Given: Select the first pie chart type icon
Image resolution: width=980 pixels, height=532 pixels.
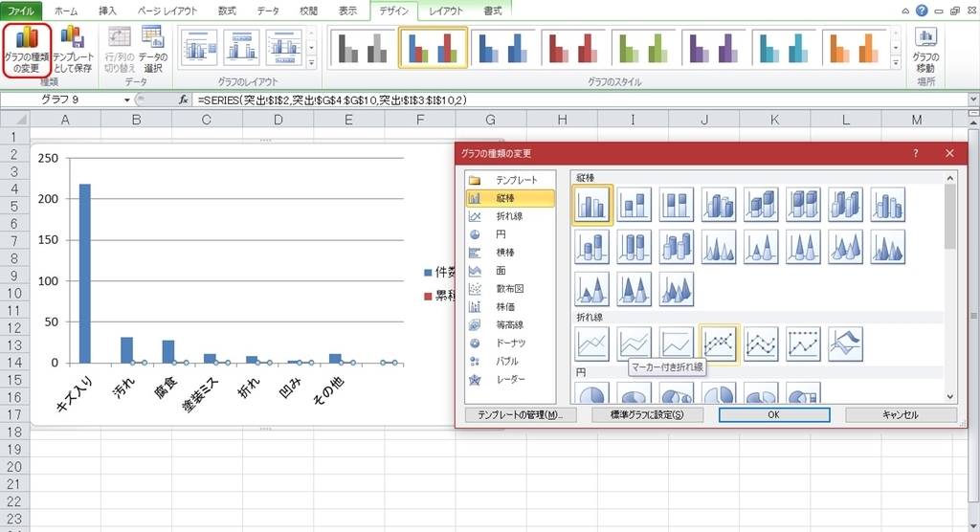Looking at the screenshot, I should coord(591,392).
